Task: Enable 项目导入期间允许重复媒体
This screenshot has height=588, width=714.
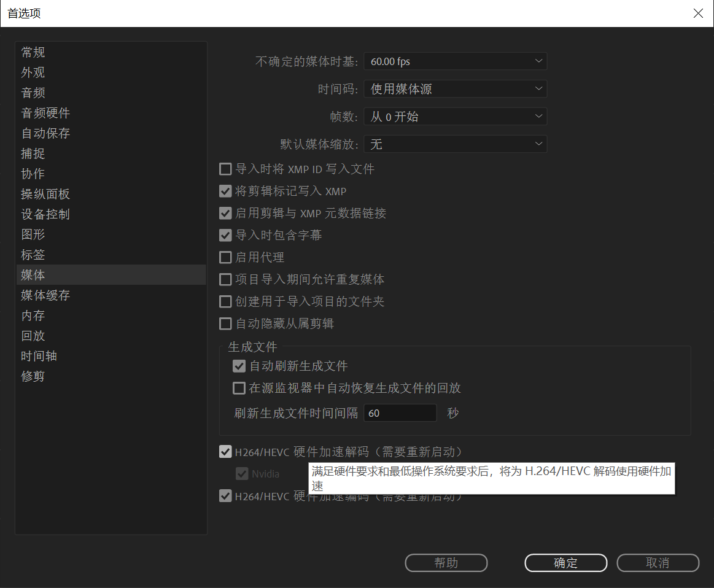Action: [225, 279]
